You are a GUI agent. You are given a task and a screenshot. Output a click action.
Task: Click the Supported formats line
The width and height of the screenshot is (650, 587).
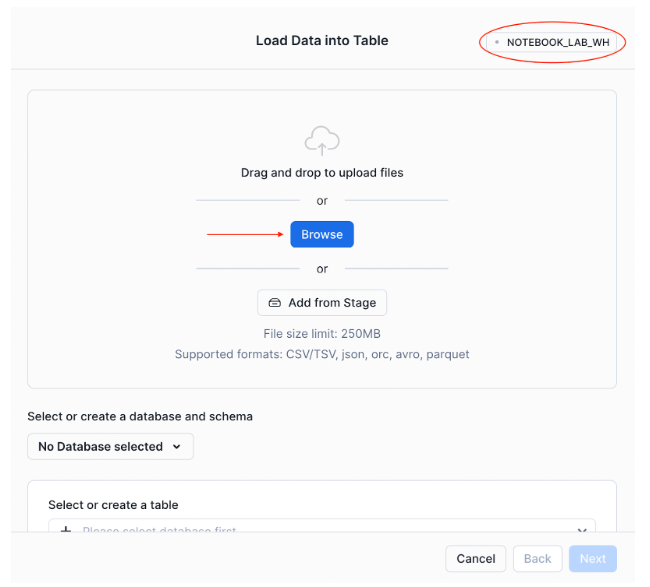[x=322, y=354]
